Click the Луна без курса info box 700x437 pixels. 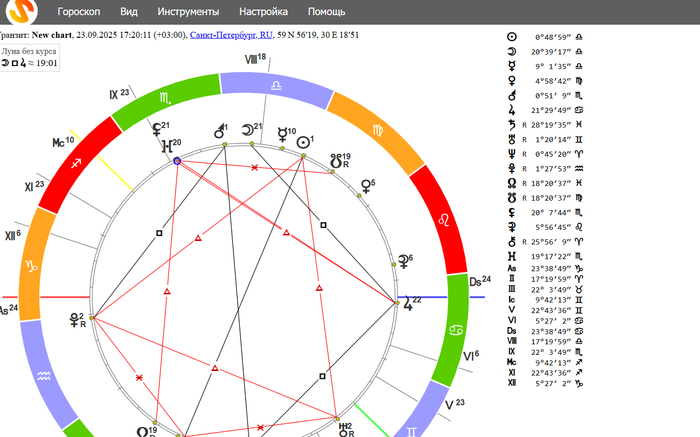(x=30, y=56)
